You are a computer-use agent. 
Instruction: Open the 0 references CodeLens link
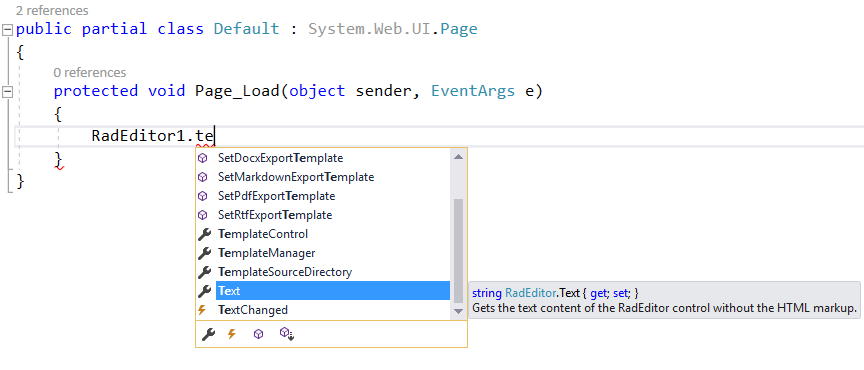click(90, 73)
